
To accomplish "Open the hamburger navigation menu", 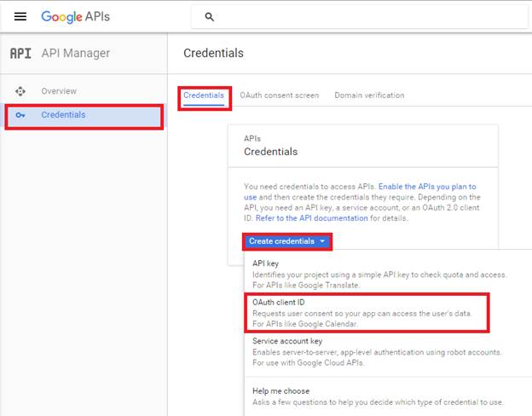I will pos(20,16).
